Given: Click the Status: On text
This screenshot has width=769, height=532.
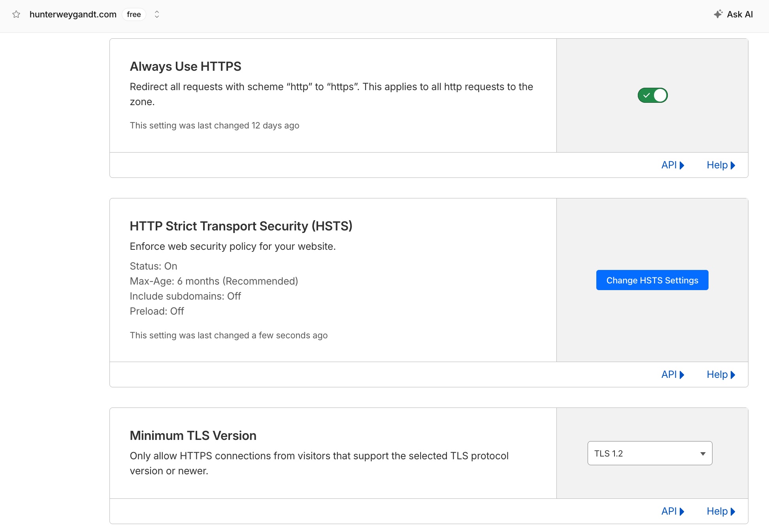Looking at the screenshot, I should tap(153, 266).
